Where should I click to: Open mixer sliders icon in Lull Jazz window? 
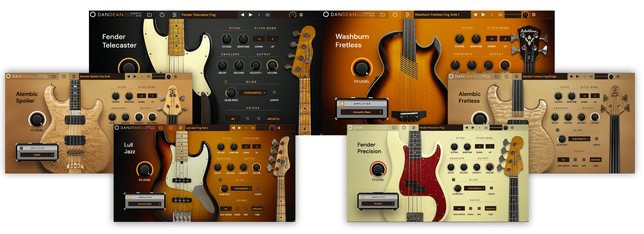pyautogui.click(x=180, y=128)
